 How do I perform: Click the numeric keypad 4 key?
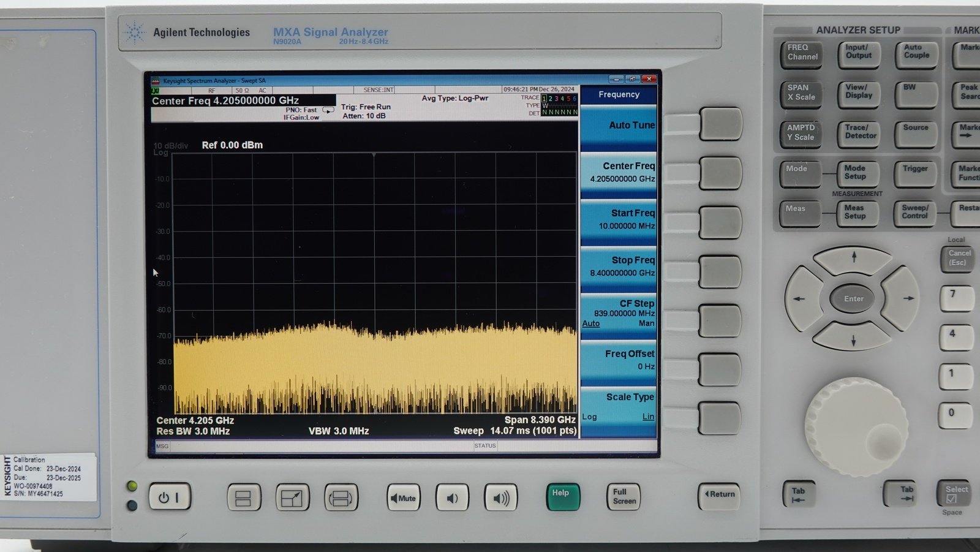[x=956, y=338]
